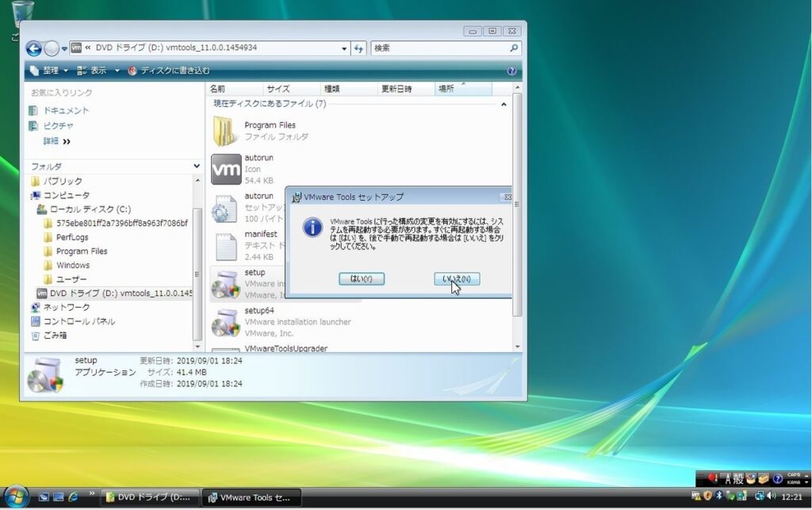Click the IME input mode A button

(x=728, y=479)
